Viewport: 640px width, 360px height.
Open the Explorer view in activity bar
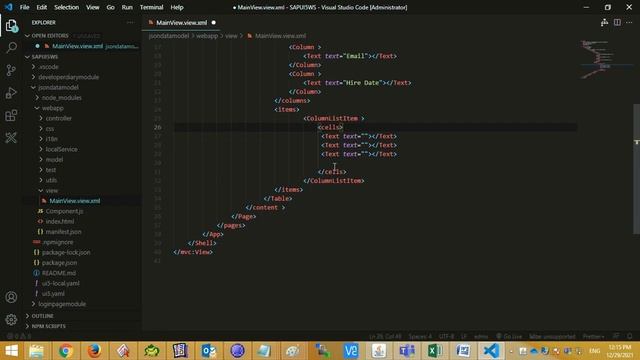tap(11, 26)
